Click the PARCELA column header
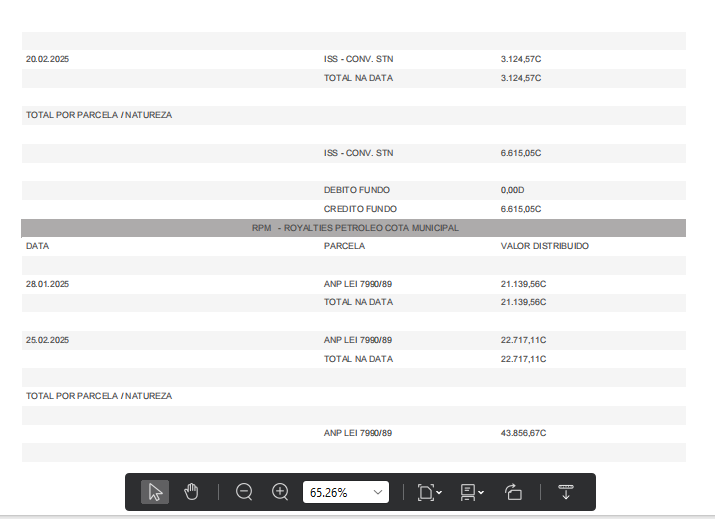 click(x=344, y=246)
